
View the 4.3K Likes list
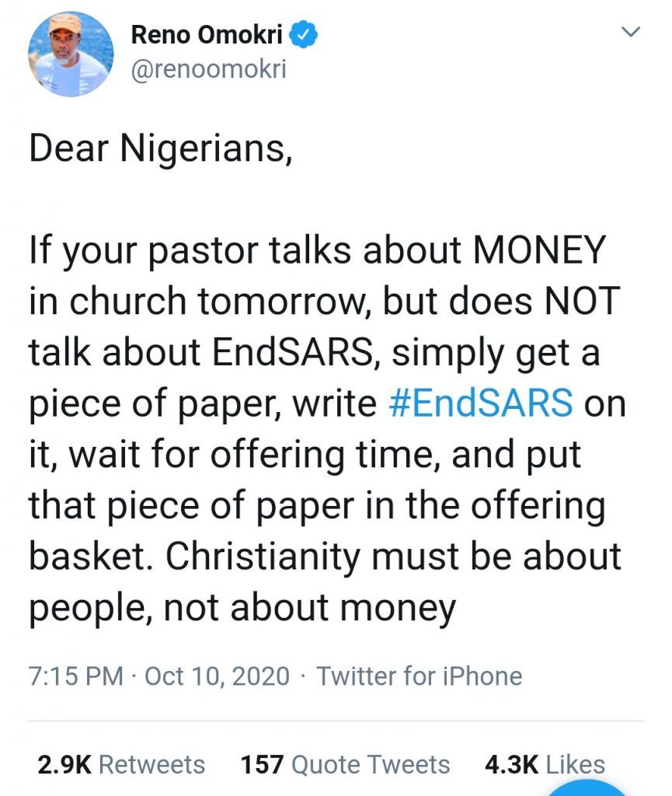(545, 764)
